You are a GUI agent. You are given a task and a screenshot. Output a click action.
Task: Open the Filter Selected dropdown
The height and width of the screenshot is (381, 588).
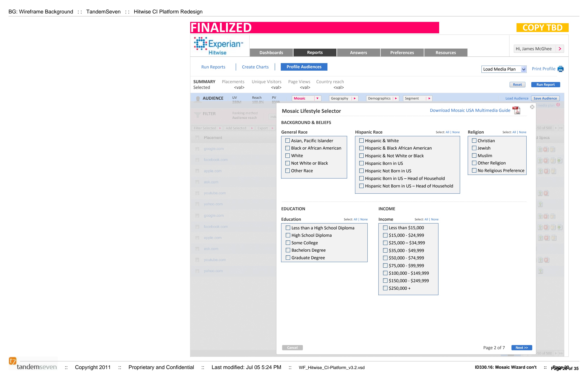207,128
